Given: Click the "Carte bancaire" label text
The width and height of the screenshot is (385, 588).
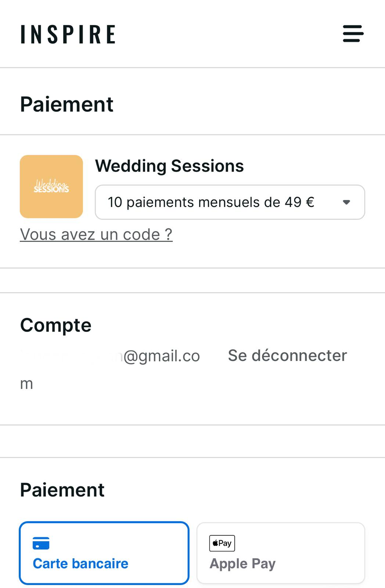Looking at the screenshot, I should point(80,563).
